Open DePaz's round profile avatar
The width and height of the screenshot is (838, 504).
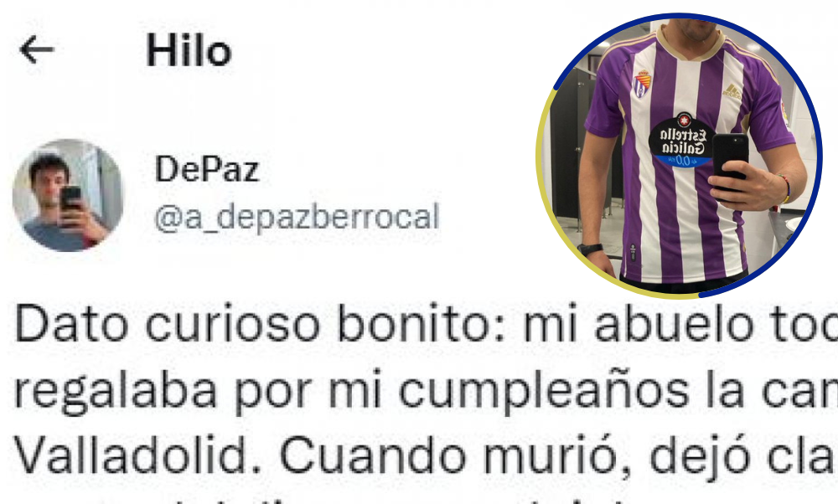click(68, 195)
